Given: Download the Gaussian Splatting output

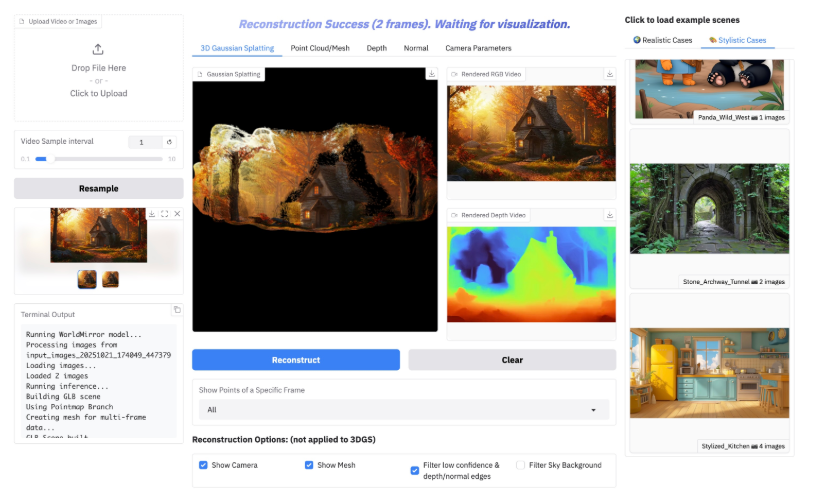Looking at the screenshot, I should pyautogui.click(x=431, y=74).
